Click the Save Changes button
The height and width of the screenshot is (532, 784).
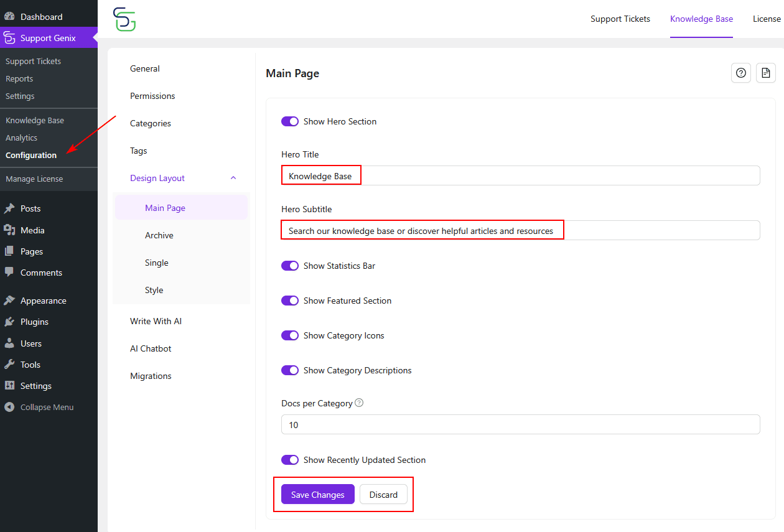[x=318, y=495]
